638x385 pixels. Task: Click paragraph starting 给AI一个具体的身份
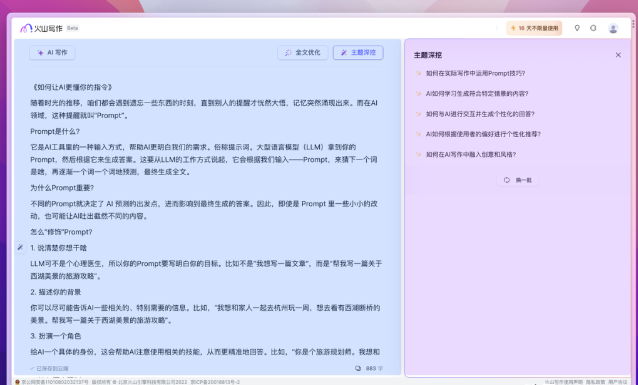[x=205, y=352]
